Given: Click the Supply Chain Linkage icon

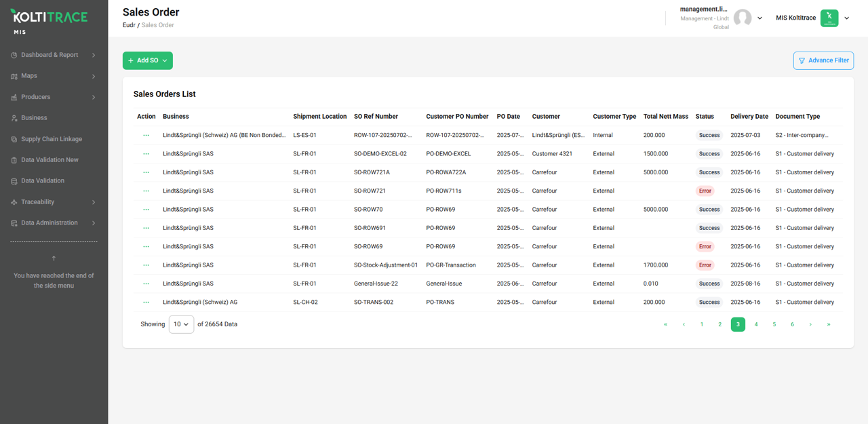Looking at the screenshot, I should 14,139.
